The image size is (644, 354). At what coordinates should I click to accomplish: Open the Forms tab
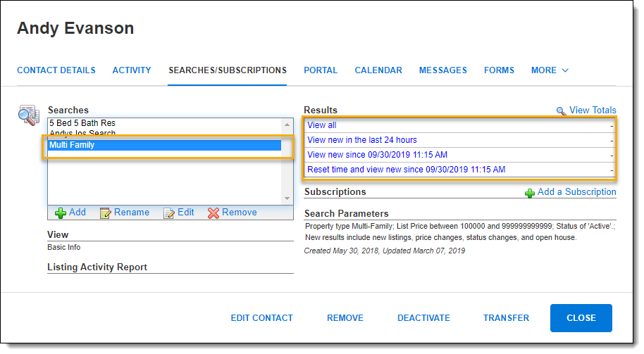pos(499,70)
